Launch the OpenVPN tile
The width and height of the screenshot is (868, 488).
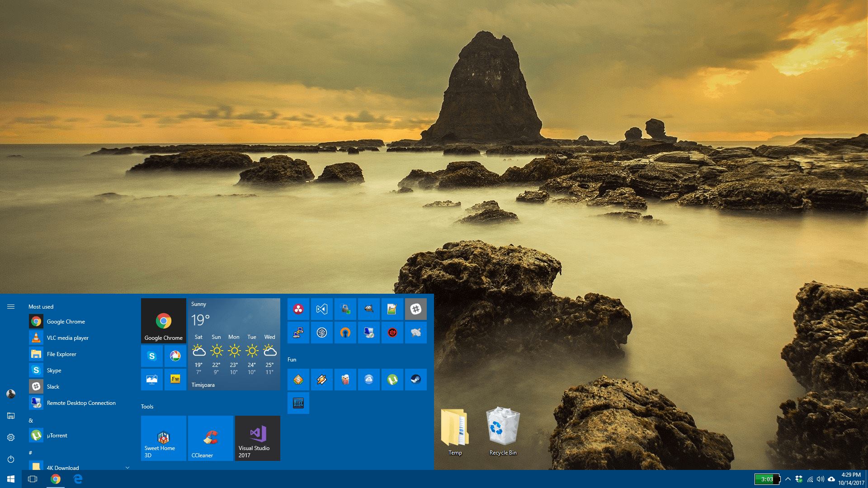click(x=345, y=333)
